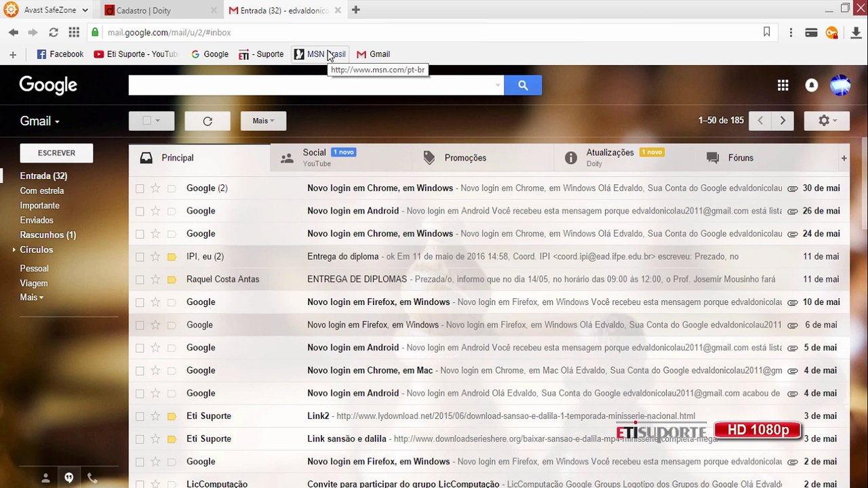Toggle importance marker on Raquel Costa Antas email
This screenshot has width=868, height=488.
click(x=172, y=279)
